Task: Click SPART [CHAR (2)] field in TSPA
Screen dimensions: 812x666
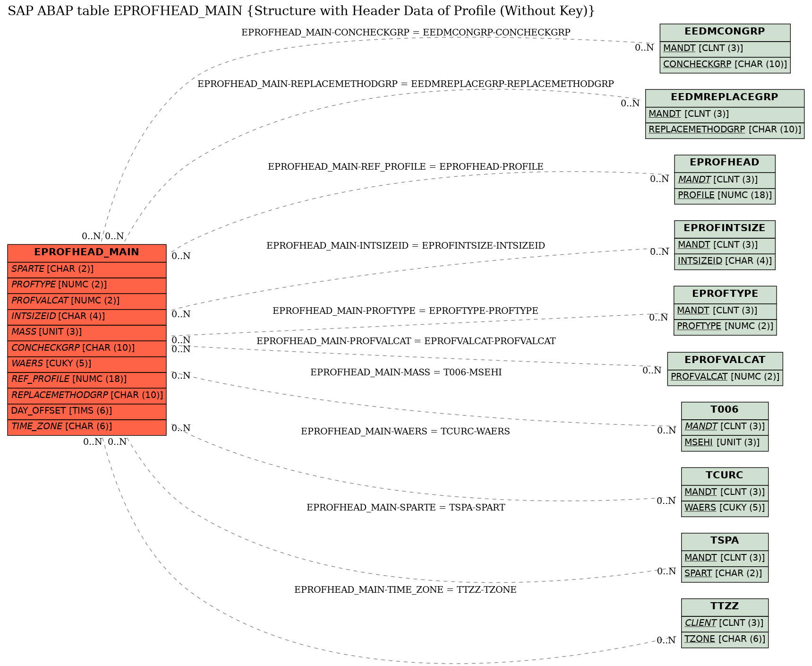Action: 725,574
